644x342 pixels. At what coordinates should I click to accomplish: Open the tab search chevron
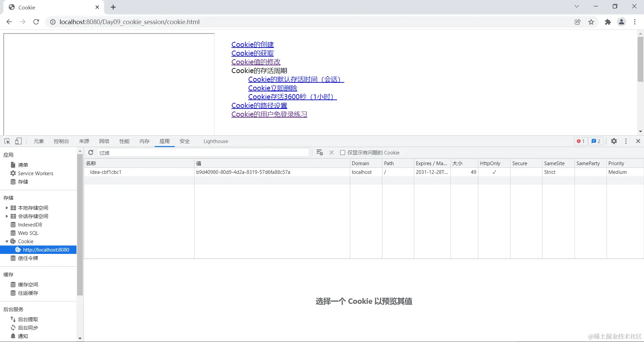(x=577, y=6)
